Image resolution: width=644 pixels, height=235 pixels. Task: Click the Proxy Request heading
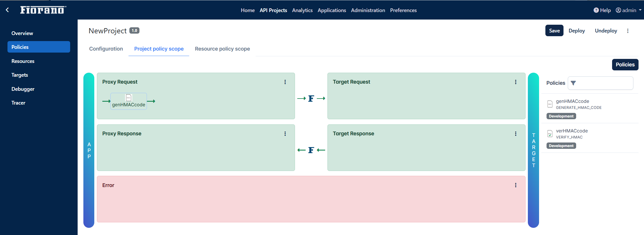(120, 82)
